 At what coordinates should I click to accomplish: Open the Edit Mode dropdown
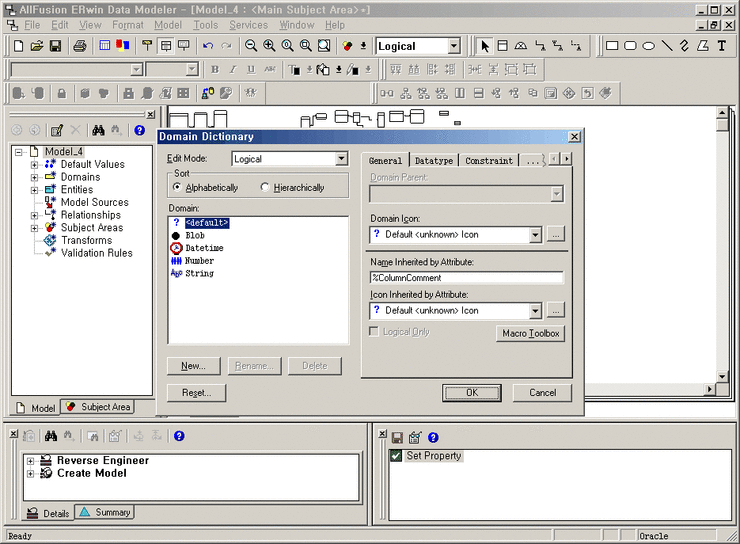[x=341, y=159]
